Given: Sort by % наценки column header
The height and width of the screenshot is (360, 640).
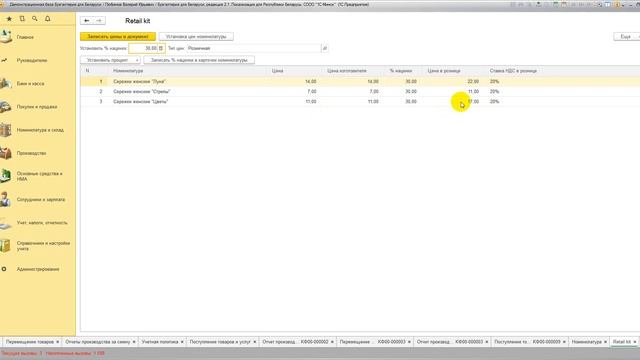Looking at the screenshot, I should 401,71.
